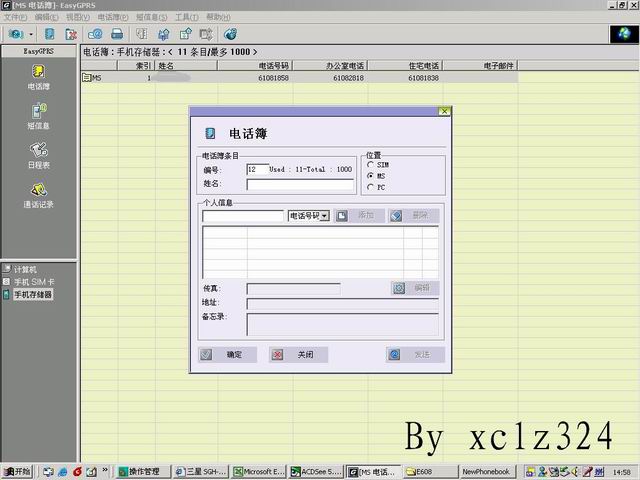Click the 添加 button
This screenshot has height=480, width=640.
pos(359,216)
